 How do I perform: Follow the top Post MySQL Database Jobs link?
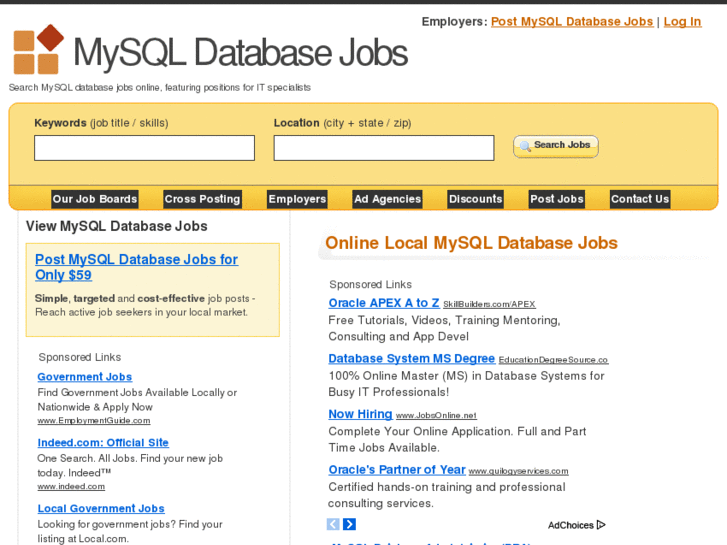click(x=571, y=21)
